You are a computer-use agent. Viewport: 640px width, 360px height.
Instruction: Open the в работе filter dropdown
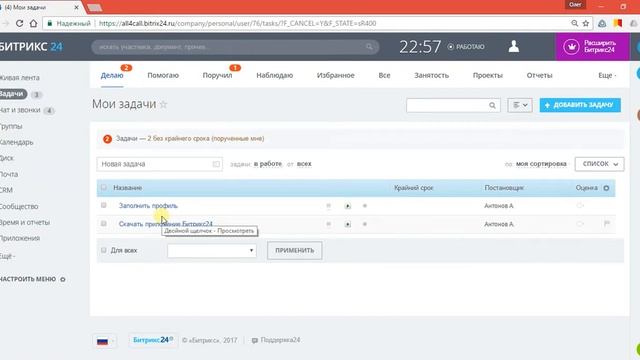[x=268, y=164]
